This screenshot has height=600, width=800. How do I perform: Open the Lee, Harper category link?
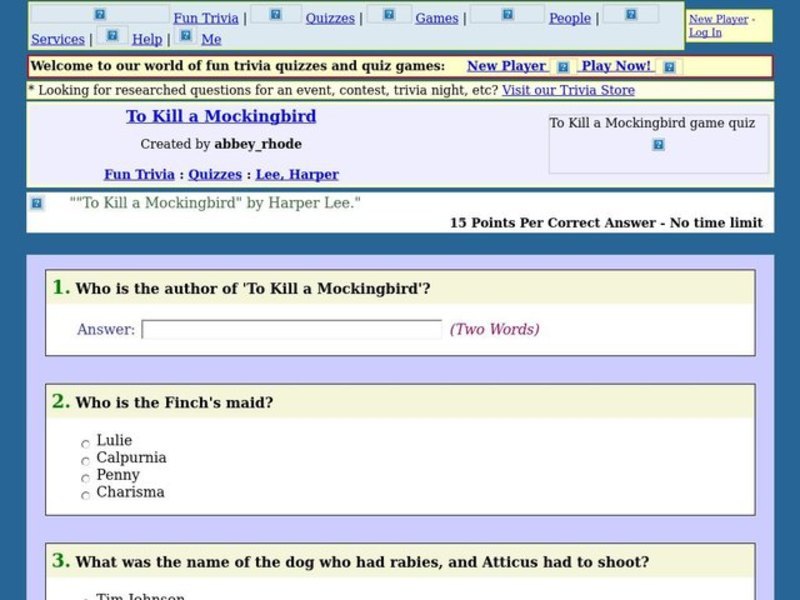297,174
